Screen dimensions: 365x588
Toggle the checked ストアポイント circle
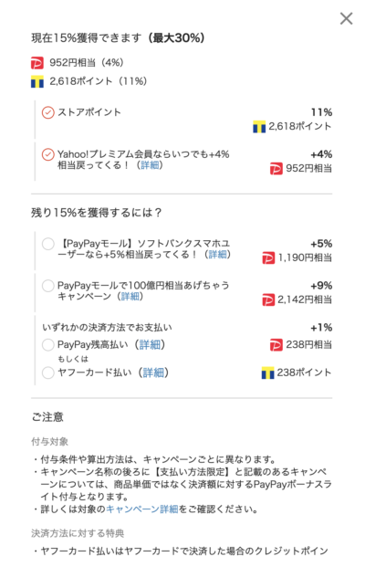pos(48,112)
